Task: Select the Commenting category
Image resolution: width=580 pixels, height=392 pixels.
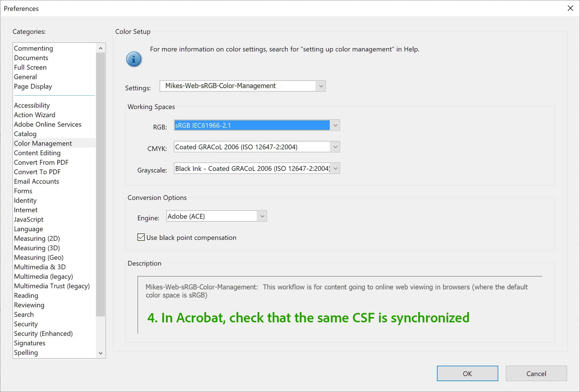Action: tap(33, 48)
